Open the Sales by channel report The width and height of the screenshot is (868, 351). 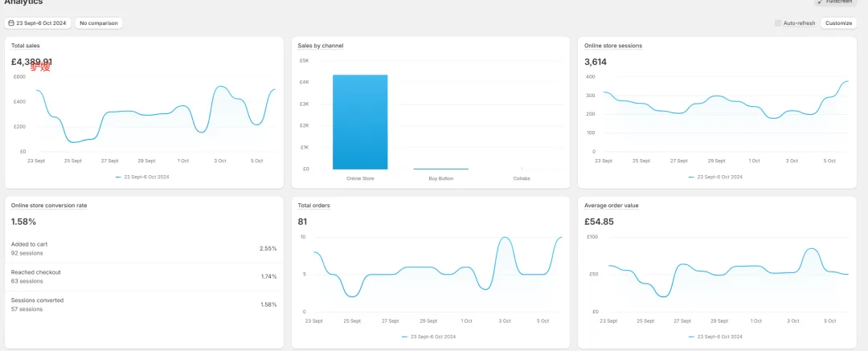coord(320,46)
